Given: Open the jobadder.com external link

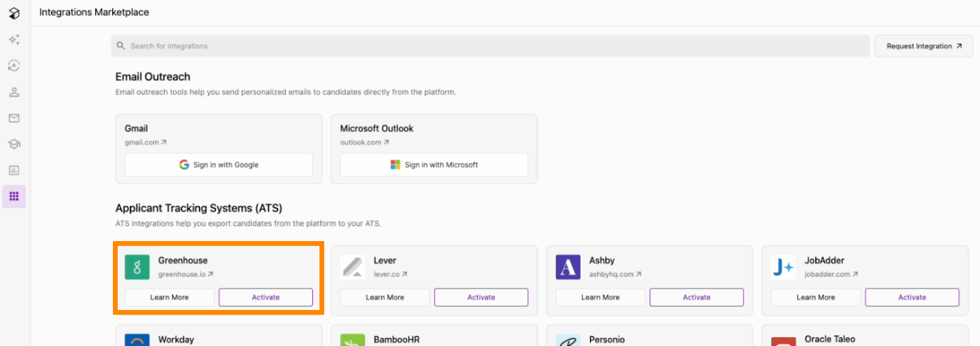Looking at the screenshot, I should point(831,274).
